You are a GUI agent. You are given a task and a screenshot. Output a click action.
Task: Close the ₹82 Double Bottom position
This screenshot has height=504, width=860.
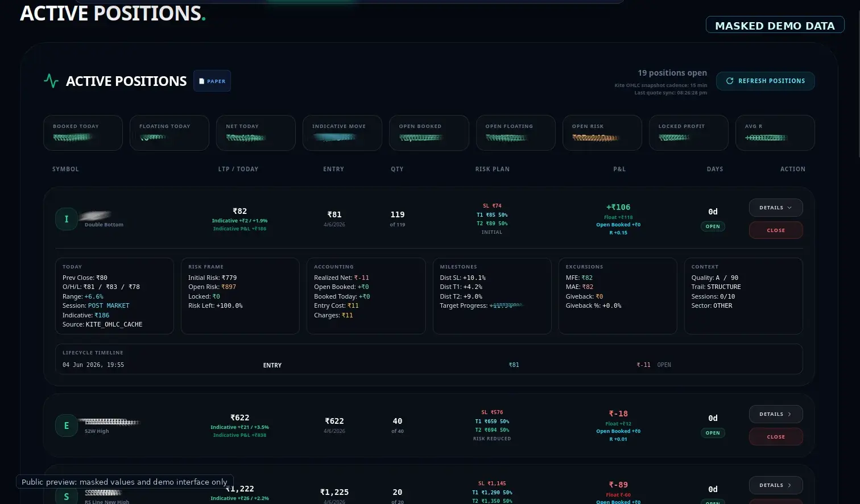776,230
